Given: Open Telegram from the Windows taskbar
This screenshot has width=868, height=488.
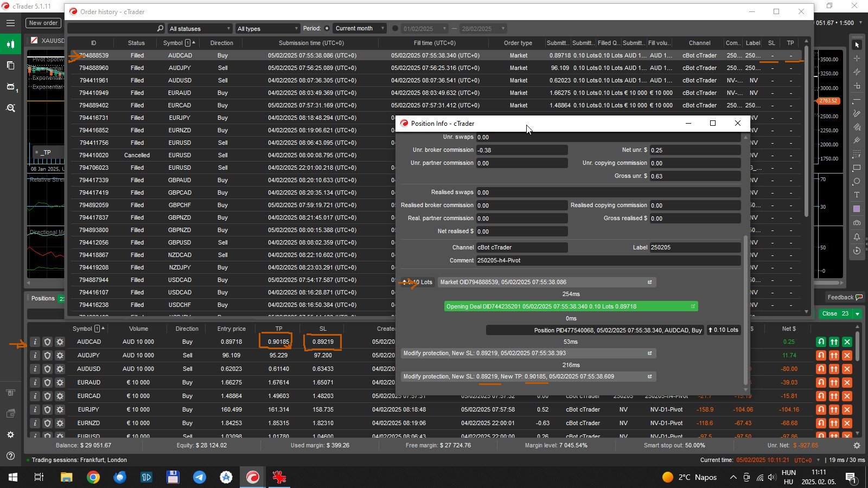Looking at the screenshot, I should pyautogui.click(x=200, y=477).
